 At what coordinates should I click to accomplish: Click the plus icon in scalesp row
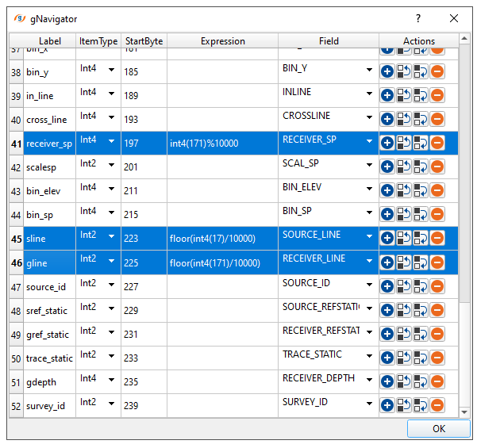point(387,167)
